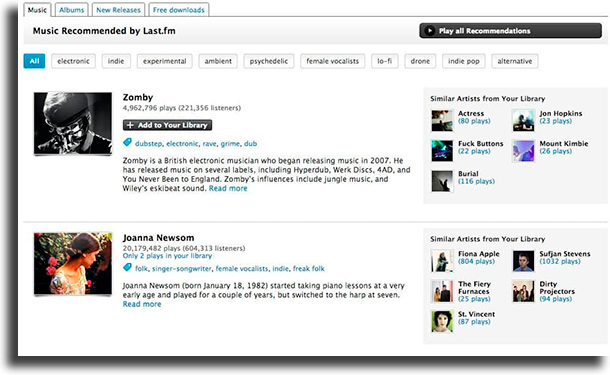610x375 pixels.
Task: Open Burial's 116 plays link
Action: point(476,181)
